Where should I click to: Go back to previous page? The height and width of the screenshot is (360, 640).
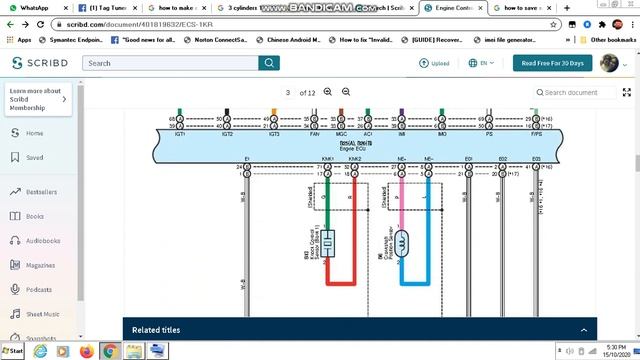pos(10,24)
